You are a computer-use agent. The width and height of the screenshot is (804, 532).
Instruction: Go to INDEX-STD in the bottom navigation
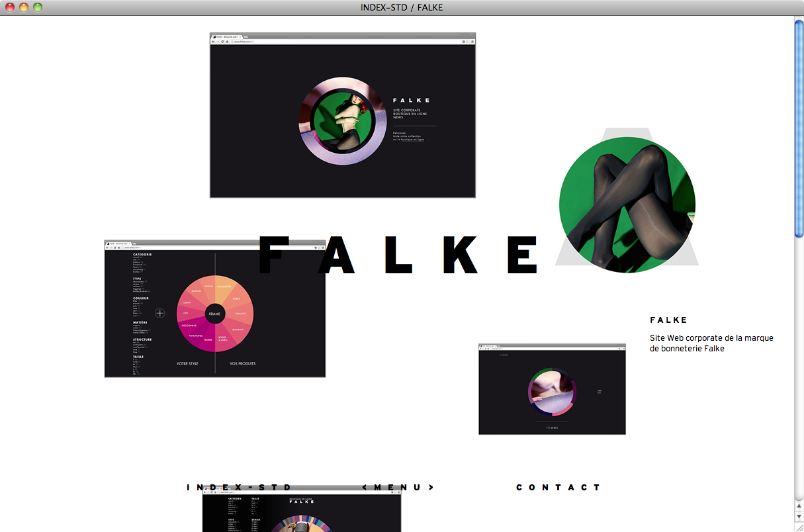(239, 488)
